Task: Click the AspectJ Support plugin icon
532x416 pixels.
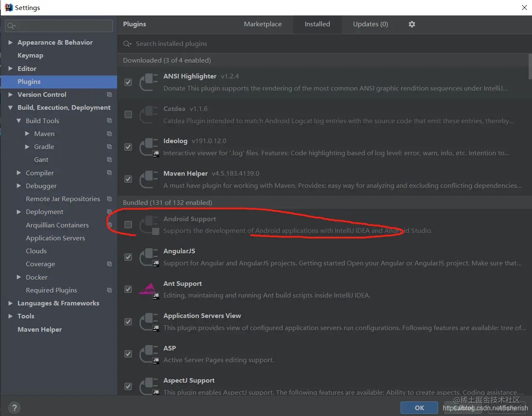Action: coord(149,386)
